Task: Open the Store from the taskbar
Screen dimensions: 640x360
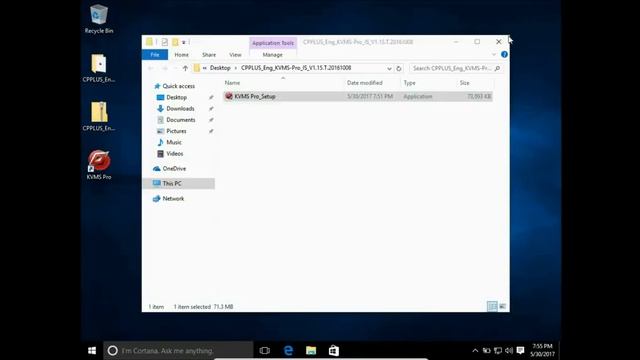Action: click(x=334, y=351)
